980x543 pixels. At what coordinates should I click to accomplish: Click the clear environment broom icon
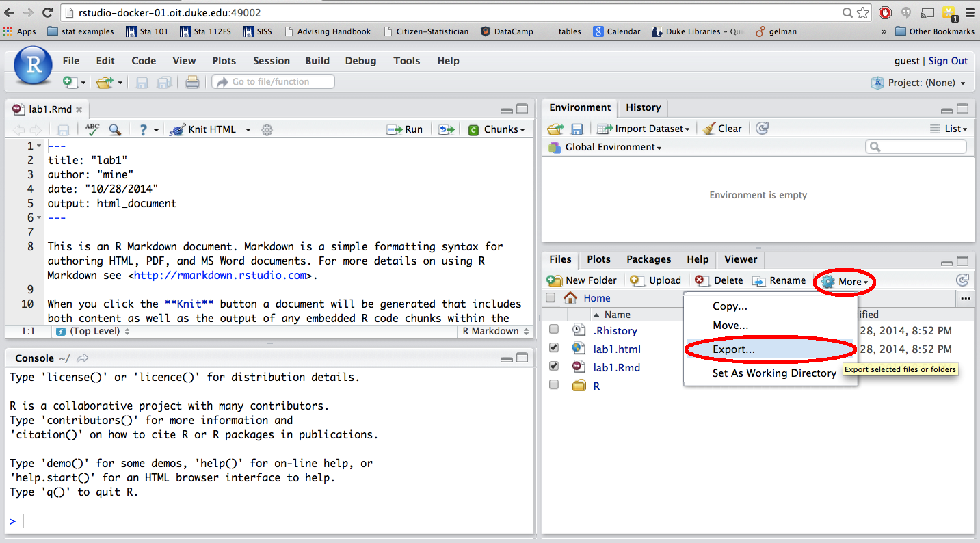[709, 129]
